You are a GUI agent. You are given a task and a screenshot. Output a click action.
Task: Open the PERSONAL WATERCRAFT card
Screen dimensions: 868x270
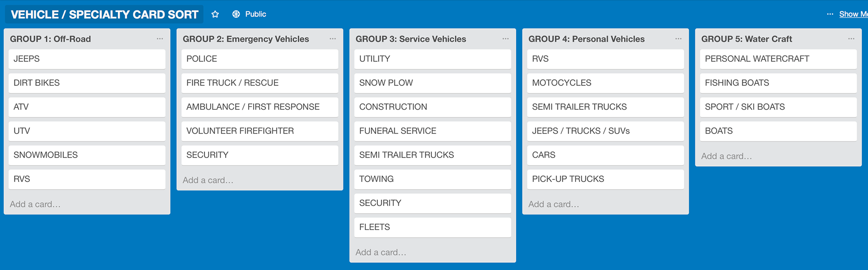tap(778, 59)
